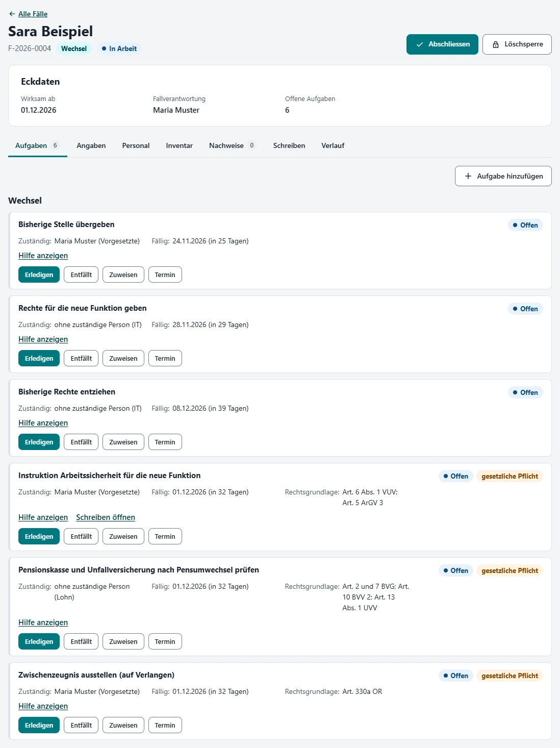560x748 pixels.
Task: Open the Personal tab
Action: (x=136, y=145)
